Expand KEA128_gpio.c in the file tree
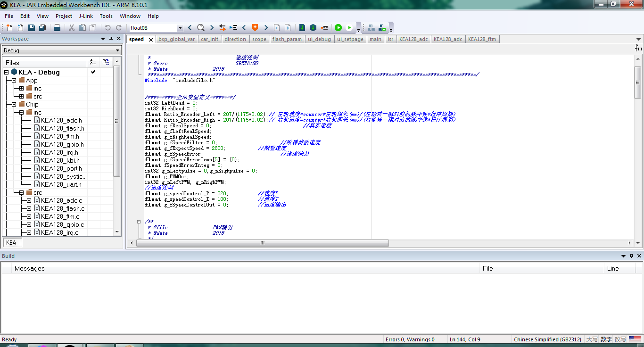Image resolution: width=644 pixels, height=347 pixels. 29,225
